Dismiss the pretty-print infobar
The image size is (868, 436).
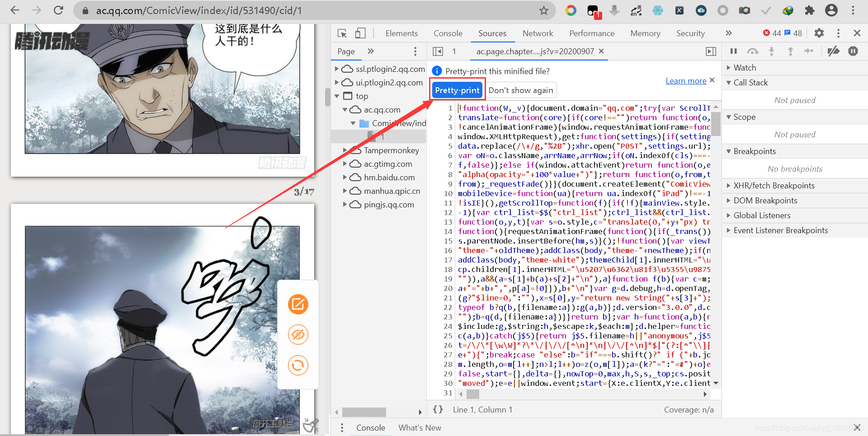[x=712, y=80]
